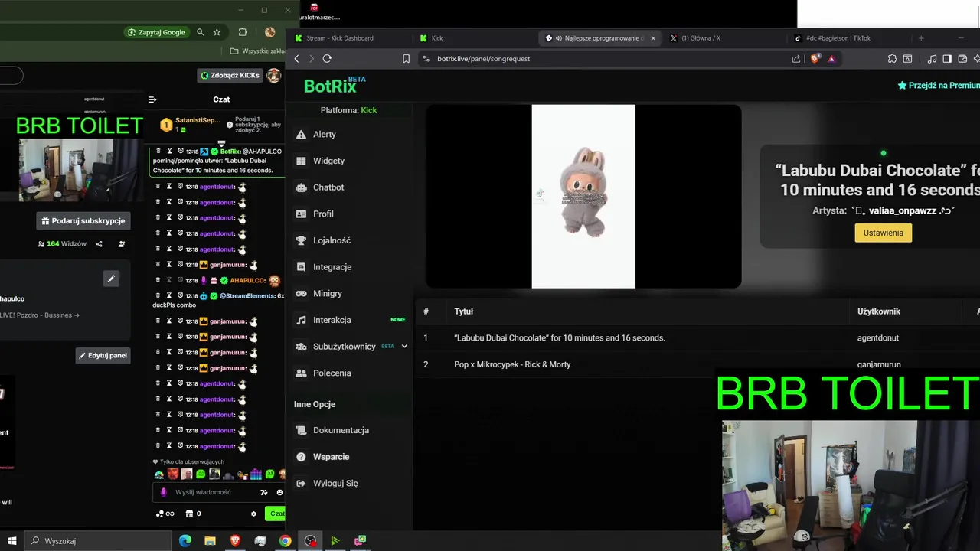The image size is (980, 551).
Task: Open Brave Wallet icon
Action: 962,59
